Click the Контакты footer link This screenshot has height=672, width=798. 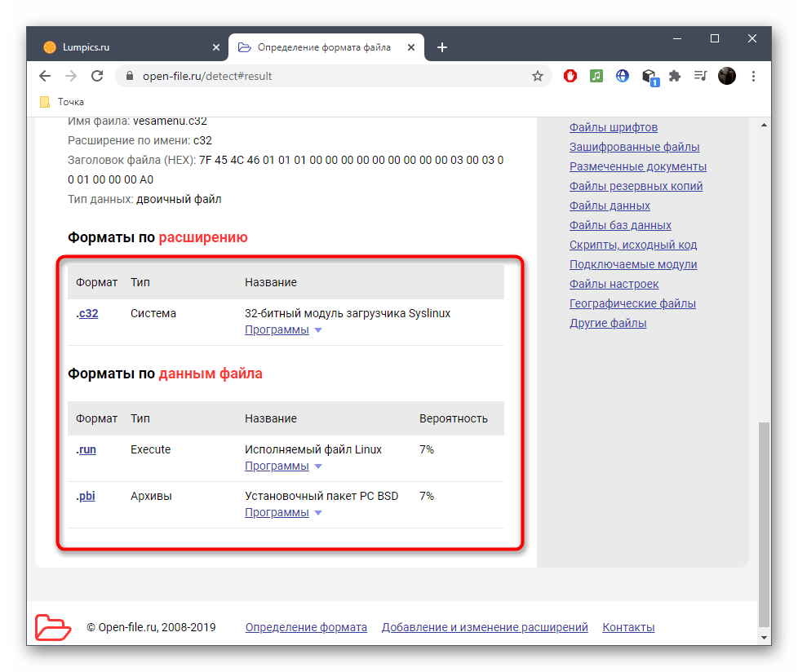(x=628, y=627)
